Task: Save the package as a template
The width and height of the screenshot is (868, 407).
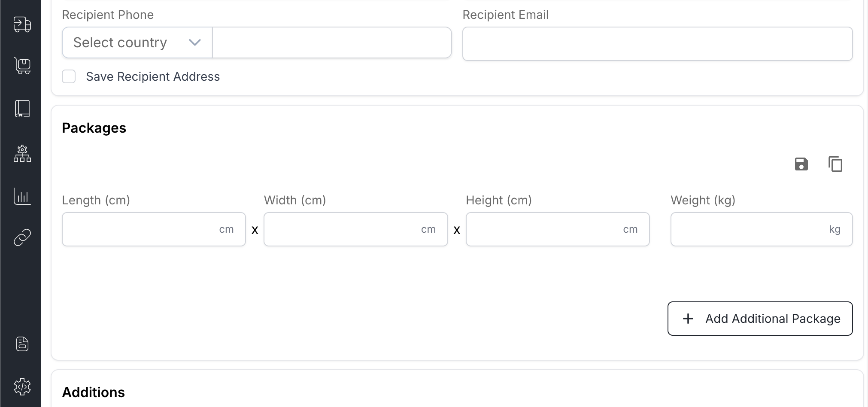Action: (801, 164)
